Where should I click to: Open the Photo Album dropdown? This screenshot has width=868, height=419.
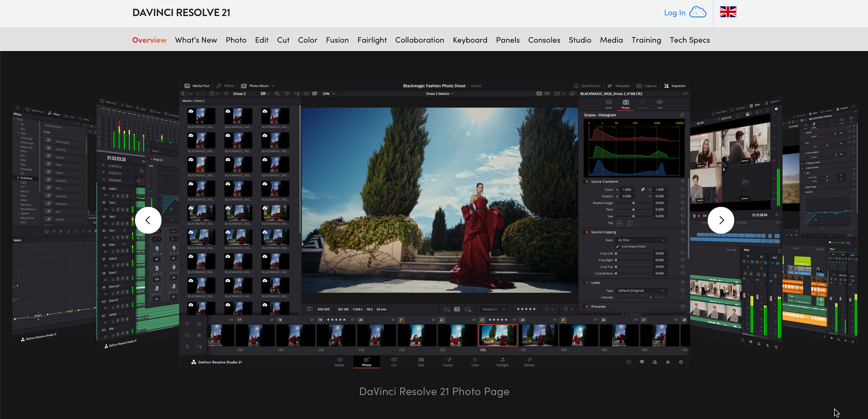[x=258, y=85]
